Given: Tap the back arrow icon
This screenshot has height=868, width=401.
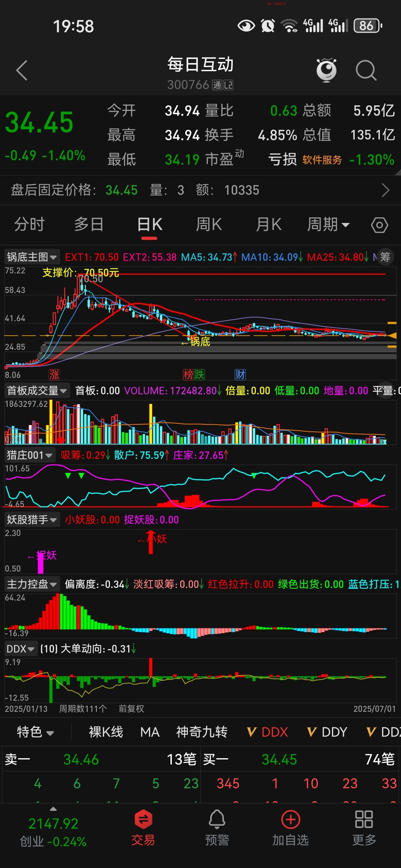Looking at the screenshot, I should point(22,70).
